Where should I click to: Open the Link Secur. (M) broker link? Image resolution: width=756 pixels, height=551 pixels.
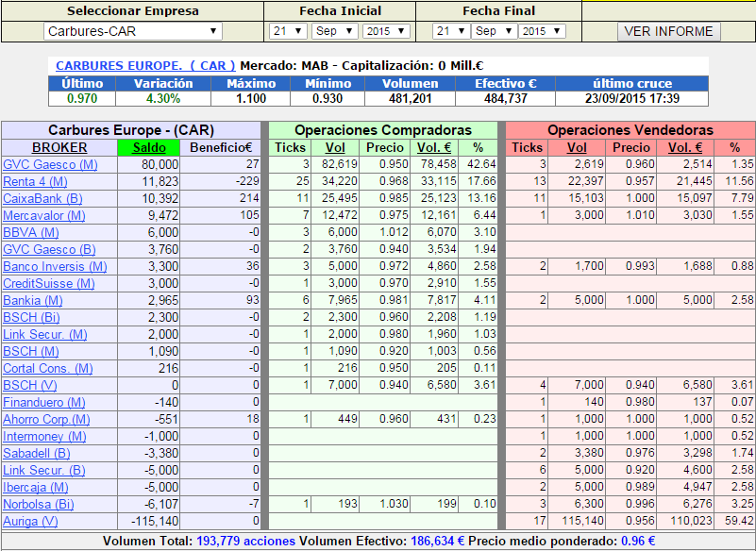45,335
